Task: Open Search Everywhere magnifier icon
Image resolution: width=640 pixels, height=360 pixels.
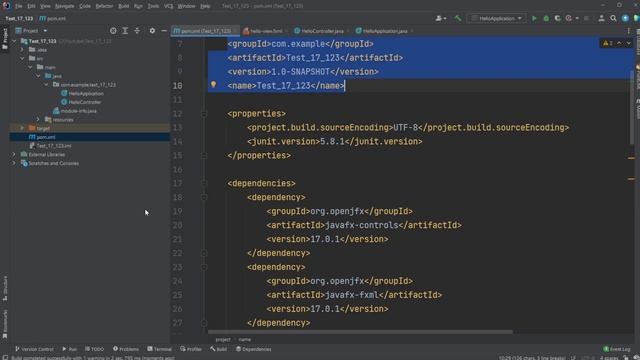Action: (613, 18)
